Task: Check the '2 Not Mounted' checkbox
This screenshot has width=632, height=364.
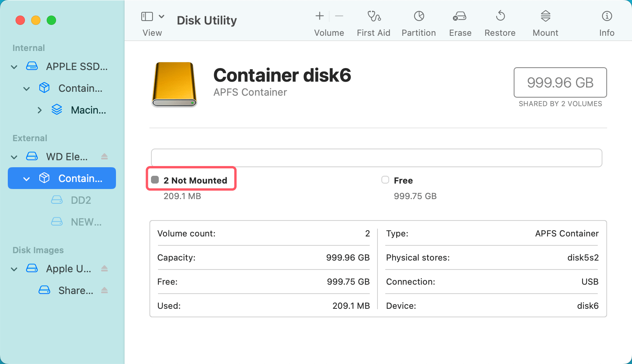Action: 155,179
